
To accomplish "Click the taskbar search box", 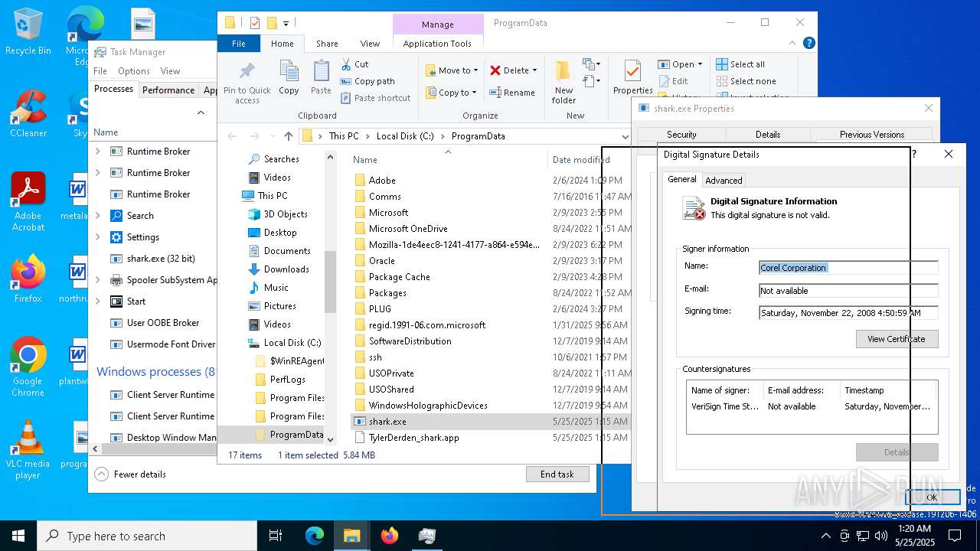I will (147, 536).
